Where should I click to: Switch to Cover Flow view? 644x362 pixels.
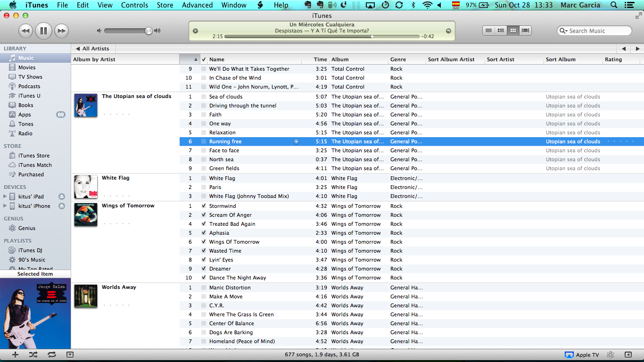pos(525,31)
